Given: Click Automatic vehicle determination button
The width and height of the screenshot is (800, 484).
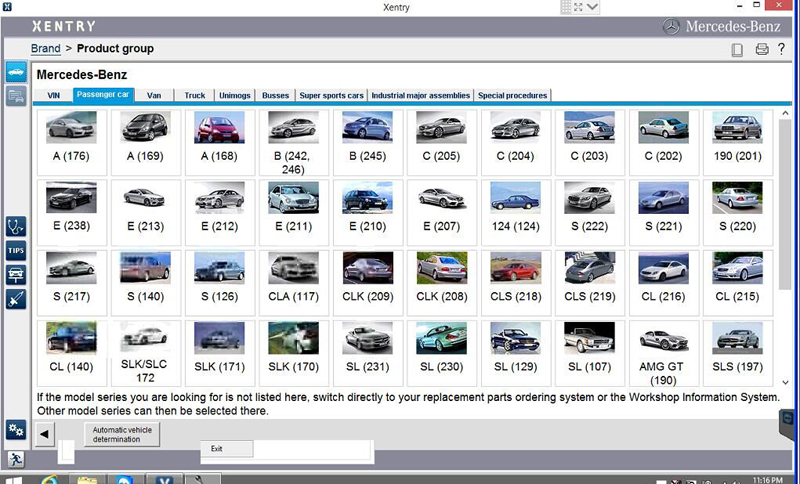Looking at the screenshot, I should tap(122, 435).
